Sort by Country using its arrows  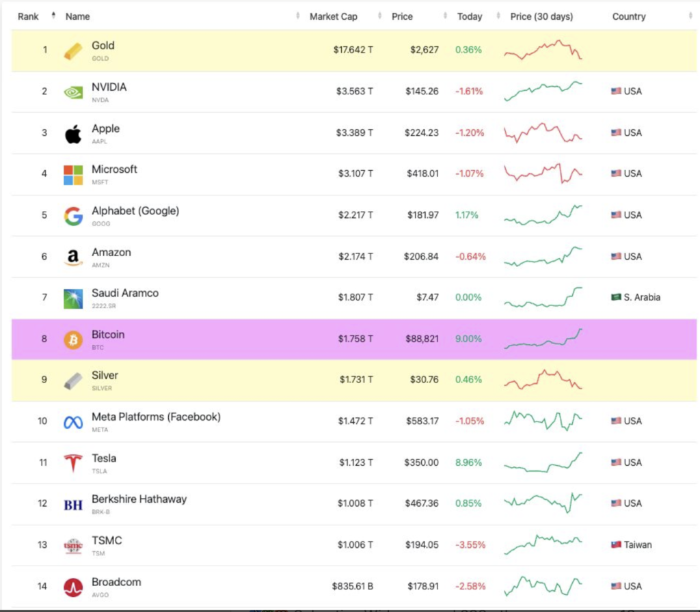click(690, 16)
